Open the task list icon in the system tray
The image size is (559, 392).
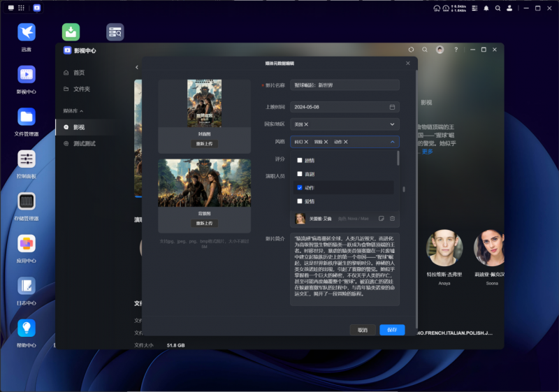pos(474,8)
